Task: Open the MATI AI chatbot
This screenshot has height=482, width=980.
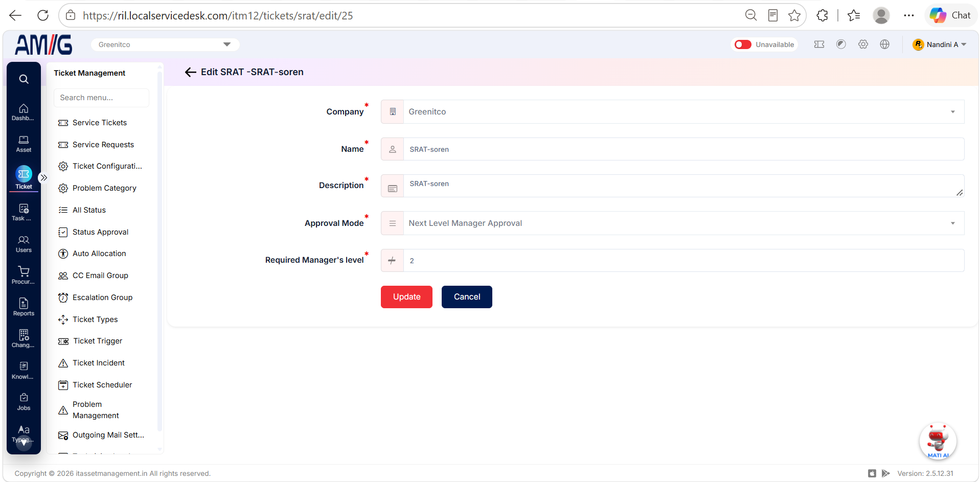Action: 938,441
